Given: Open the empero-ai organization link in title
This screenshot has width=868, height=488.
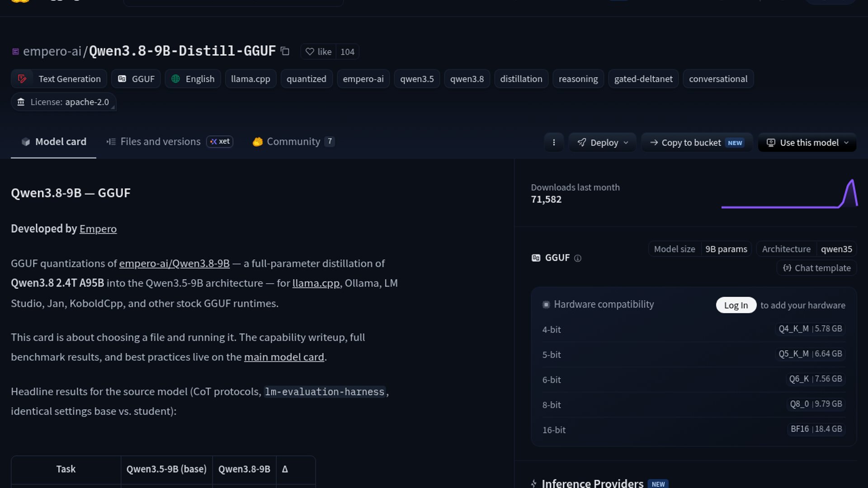Looking at the screenshot, I should [x=52, y=51].
